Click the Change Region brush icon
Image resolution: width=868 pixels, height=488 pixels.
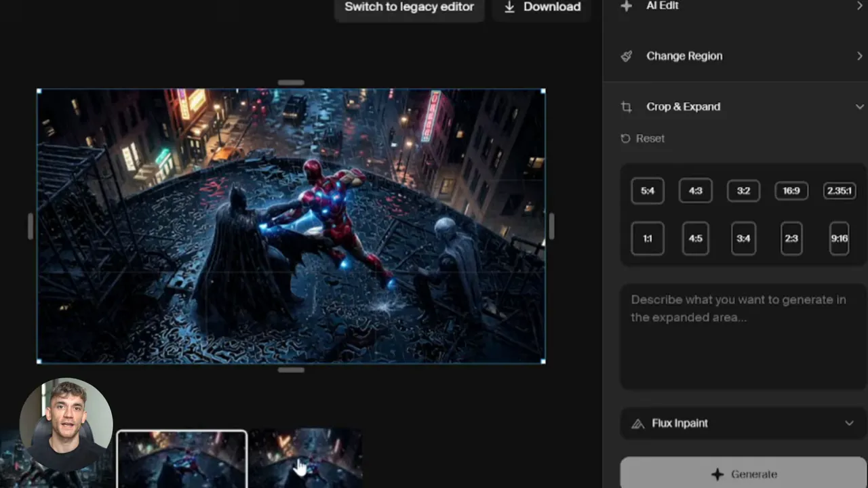pyautogui.click(x=626, y=56)
